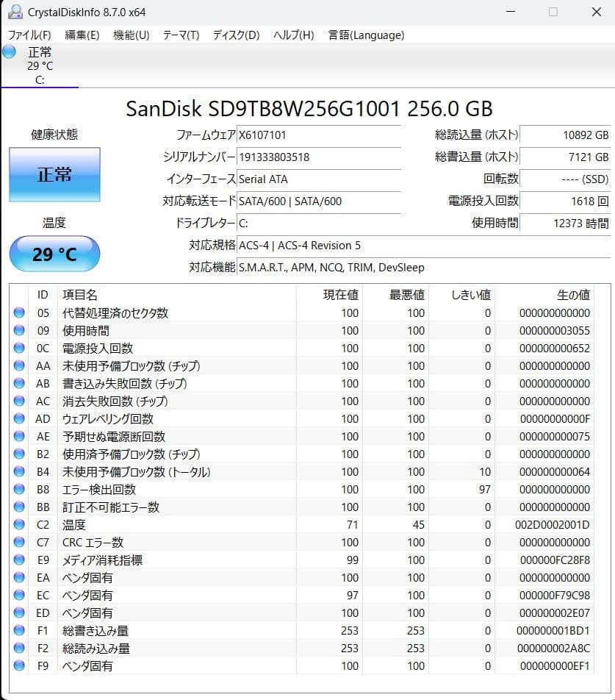Click status orb of row 0C 電源投入回数

(x=18, y=348)
